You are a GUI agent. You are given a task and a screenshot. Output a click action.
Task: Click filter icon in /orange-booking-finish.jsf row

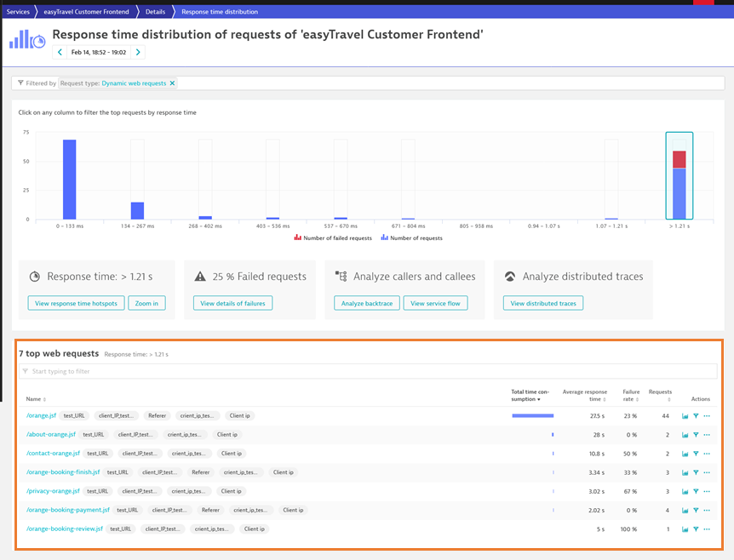click(x=696, y=472)
